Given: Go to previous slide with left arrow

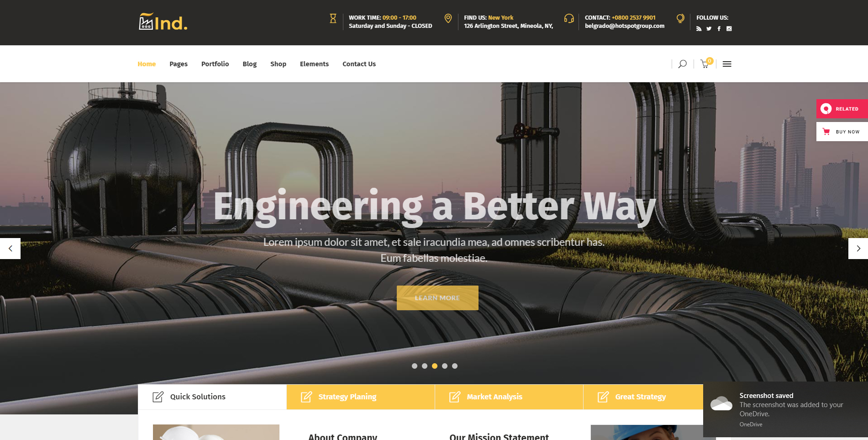Looking at the screenshot, I should tap(10, 249).
